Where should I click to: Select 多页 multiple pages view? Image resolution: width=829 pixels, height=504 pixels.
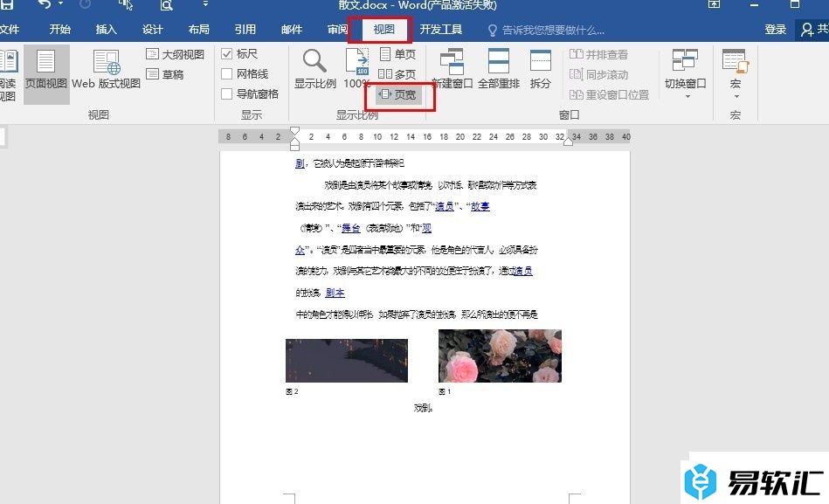tap(397, 74)
